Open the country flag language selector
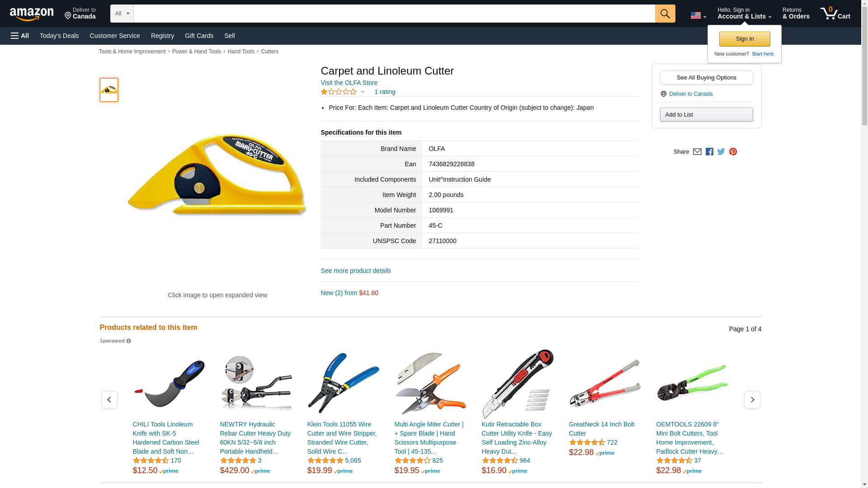This screenshot has width=868, height=488. 698,15
